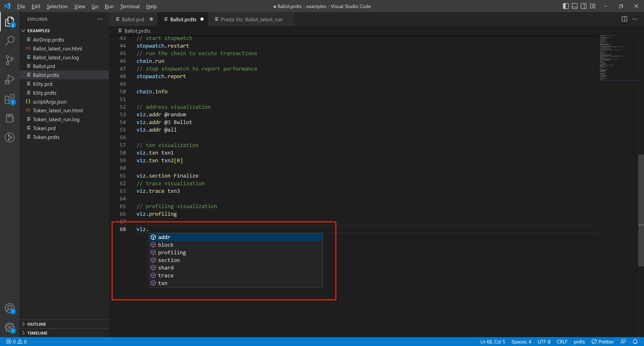Open Run and Debug view icon

coord(10,79)
